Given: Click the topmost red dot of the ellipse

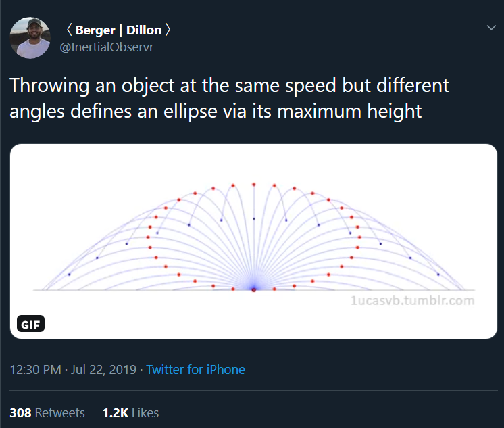Looking at the screenshot, I should click(253, 184).
